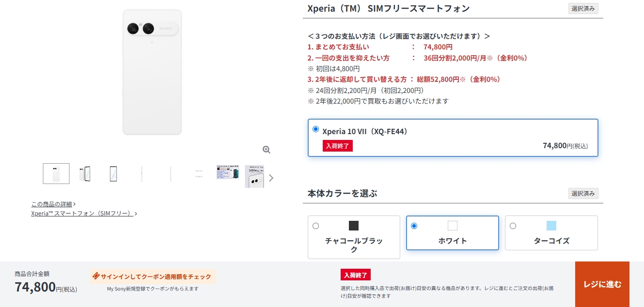Select seventh thumbnail with campaign banner
Screen dimensions: 644x307
(x=227, y=172)
